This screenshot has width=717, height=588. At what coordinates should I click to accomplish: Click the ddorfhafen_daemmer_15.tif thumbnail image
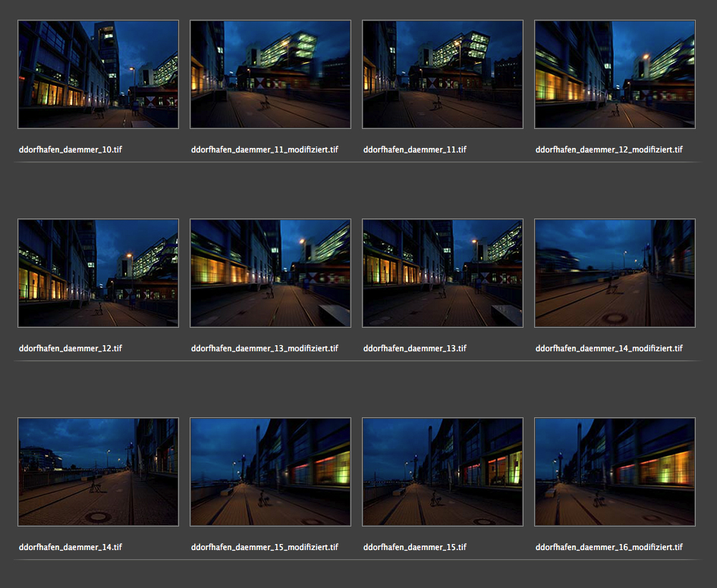pyautogui.click(x=442, y=472)
